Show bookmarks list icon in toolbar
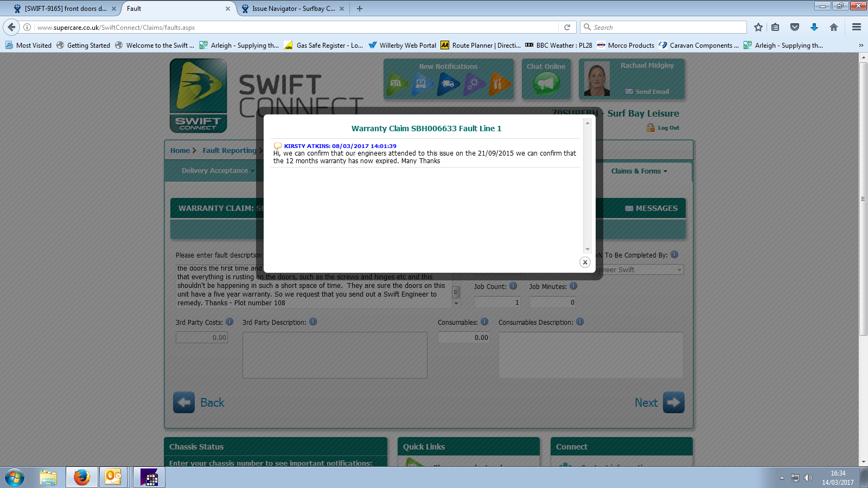868x488 pixels. pyautogui.click(x=775, y=27)
